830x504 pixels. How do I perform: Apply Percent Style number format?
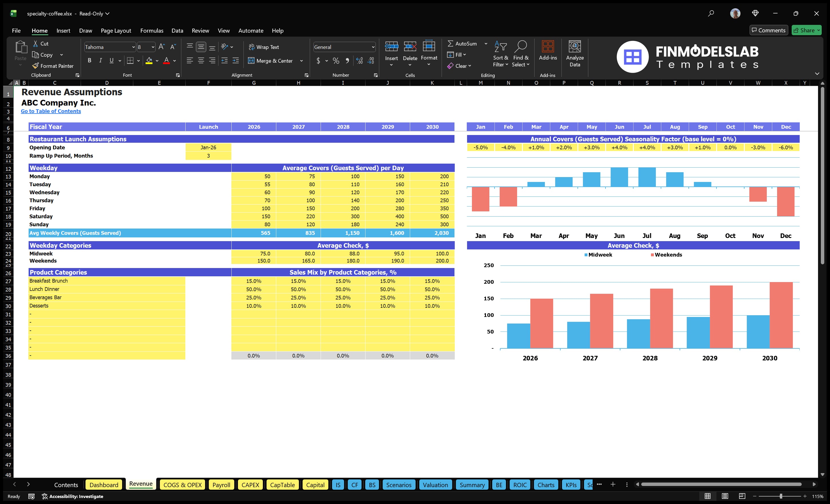pos(336,61)
